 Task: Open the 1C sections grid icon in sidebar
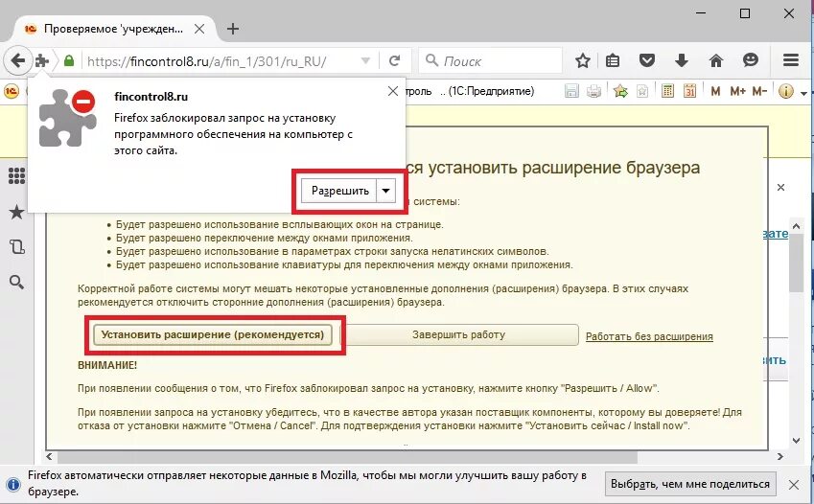16,175
